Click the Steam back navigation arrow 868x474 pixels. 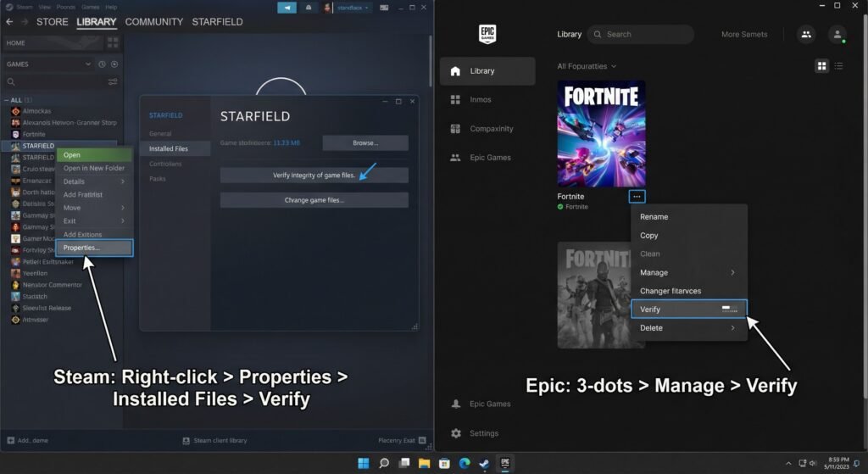(x=9, y=22)
